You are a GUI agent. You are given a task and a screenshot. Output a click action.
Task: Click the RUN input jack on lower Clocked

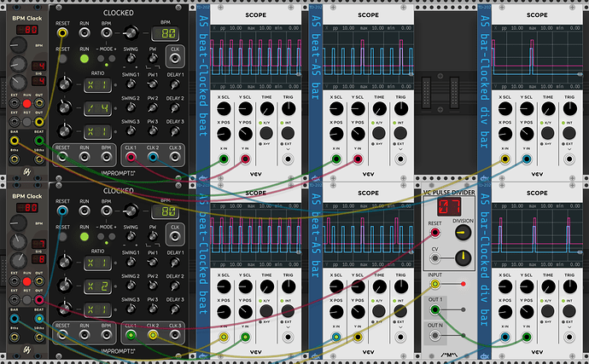pyautogui.click(x=85, y=211)
